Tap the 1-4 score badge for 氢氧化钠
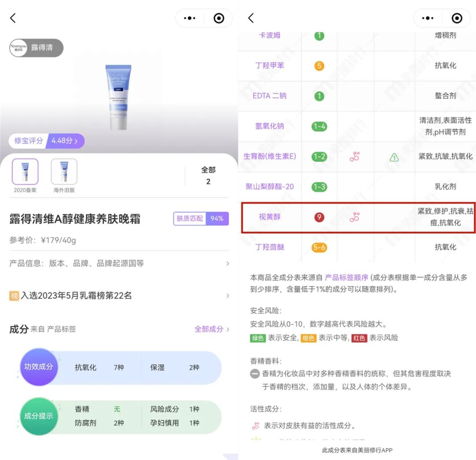 (x=320, y=127)
